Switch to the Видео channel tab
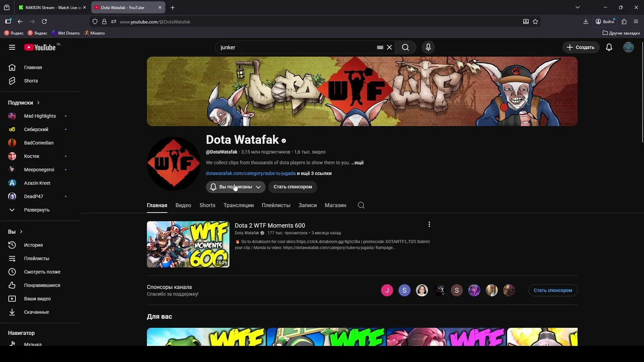This screenshot has height=362, width=644. (x=183, y=205)
